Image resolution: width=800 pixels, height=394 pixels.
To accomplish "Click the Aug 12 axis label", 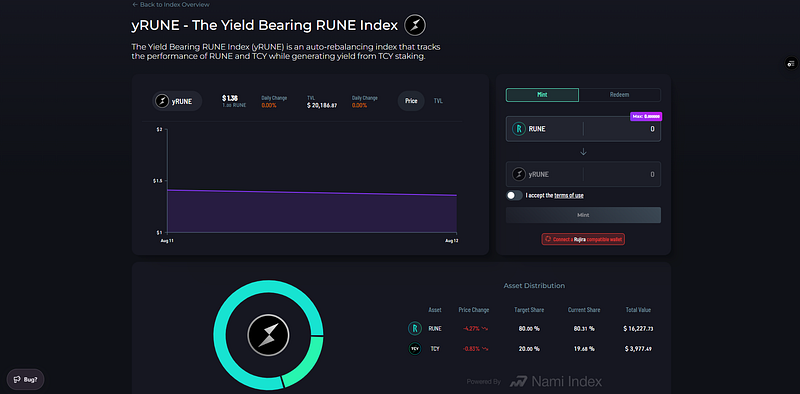I will pos(452,240).
